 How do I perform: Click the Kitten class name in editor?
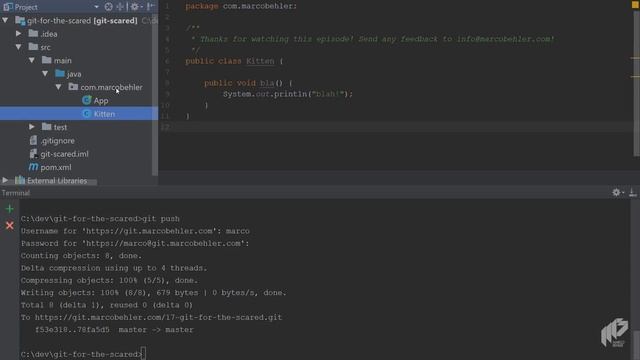coord(260,61)
